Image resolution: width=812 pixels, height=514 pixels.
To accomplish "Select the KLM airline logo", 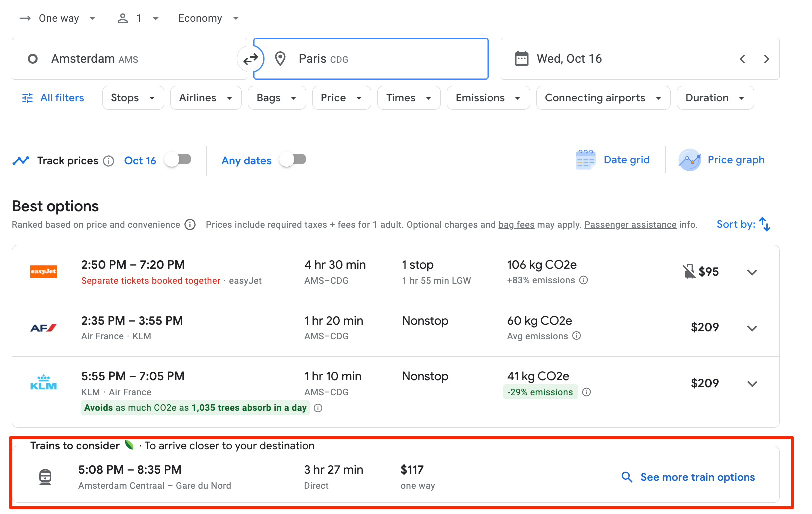I will [x=43, y=383].
